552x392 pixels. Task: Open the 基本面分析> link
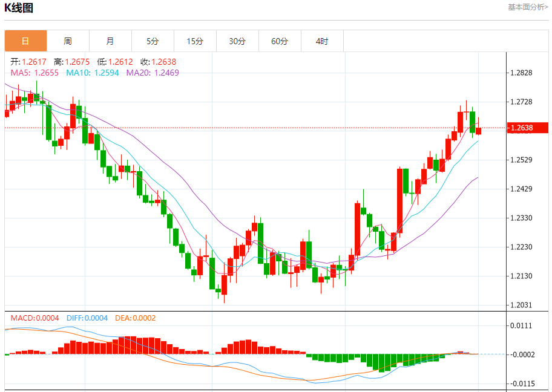click(x=528, y=7)
